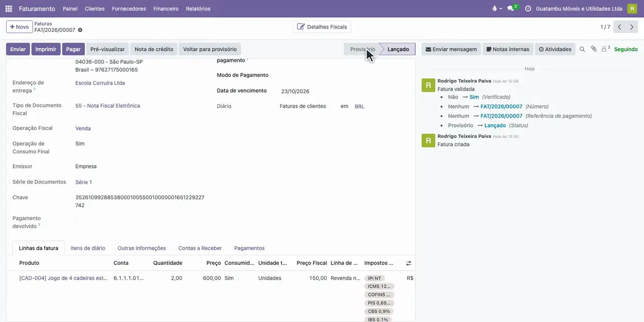Click product [CAD-004] Jogo de 4 cadeiras
Screen dimensions: 644x322
click(63, 278)
